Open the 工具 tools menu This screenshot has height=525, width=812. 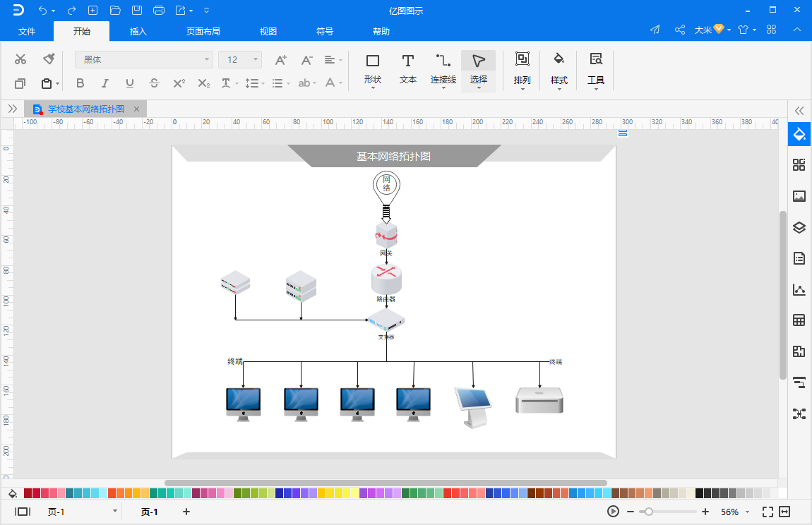[x=595, y=71]
